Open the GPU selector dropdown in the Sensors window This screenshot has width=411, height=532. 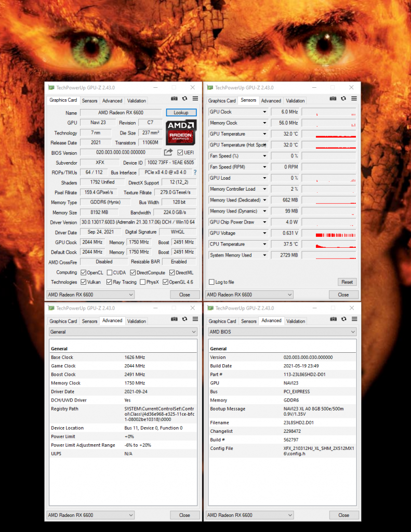point(249,295)
